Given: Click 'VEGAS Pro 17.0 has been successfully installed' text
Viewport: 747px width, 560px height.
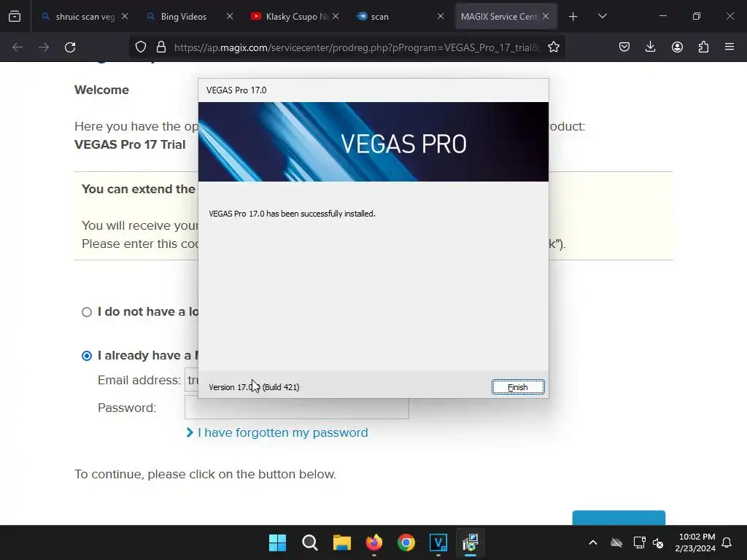Looking at the screenshot, I should pos(292,214).
